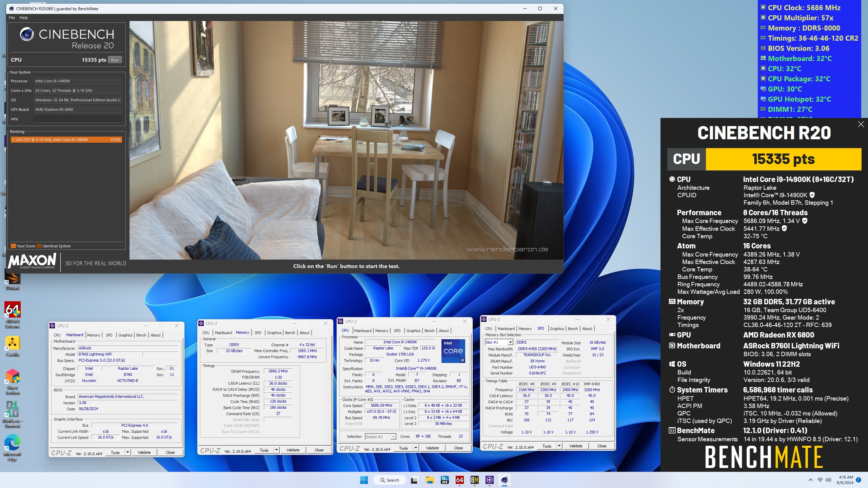Click 'Intel Core i9-14900K' processor field in Cinebench
868x488 pixels.
(78, 81)
